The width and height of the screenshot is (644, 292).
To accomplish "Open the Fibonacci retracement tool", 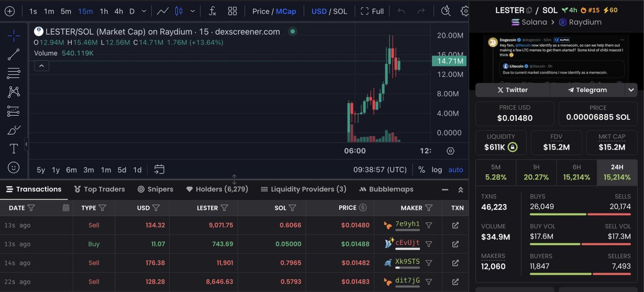I will click(x=14, y=73).
